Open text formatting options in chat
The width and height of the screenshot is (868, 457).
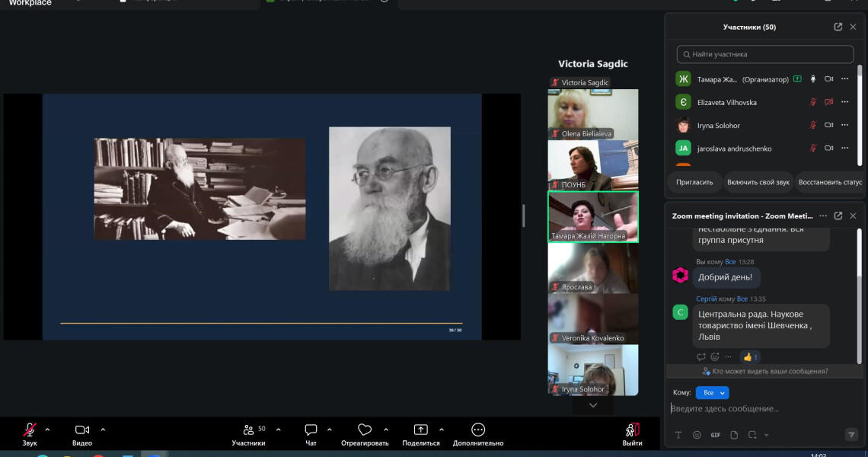click(678, 435)
